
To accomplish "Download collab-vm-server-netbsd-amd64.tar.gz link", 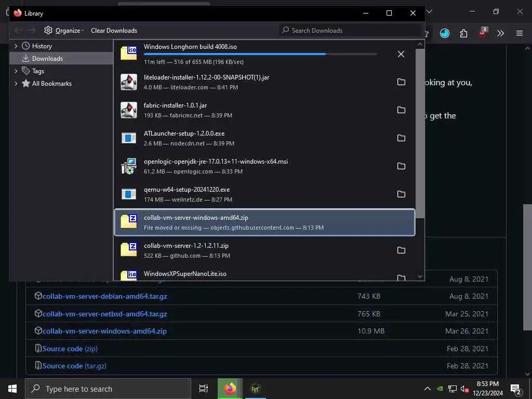I will pyautogui.click(x=105, y=314).
